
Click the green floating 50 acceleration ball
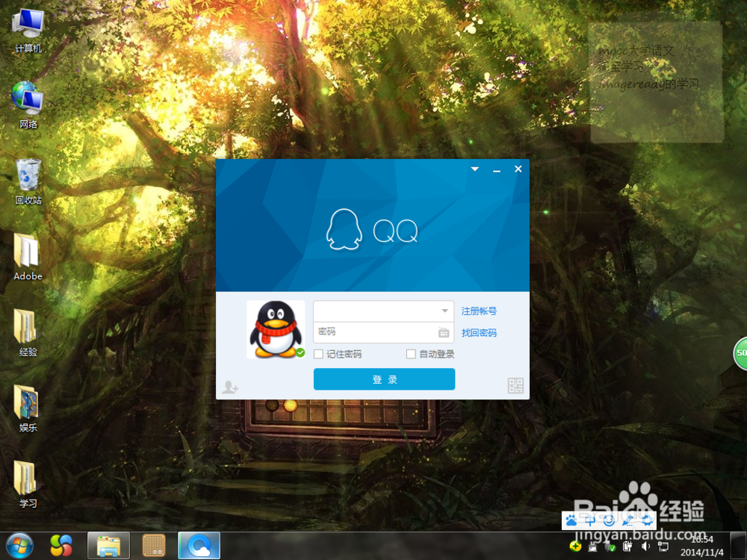740,353
